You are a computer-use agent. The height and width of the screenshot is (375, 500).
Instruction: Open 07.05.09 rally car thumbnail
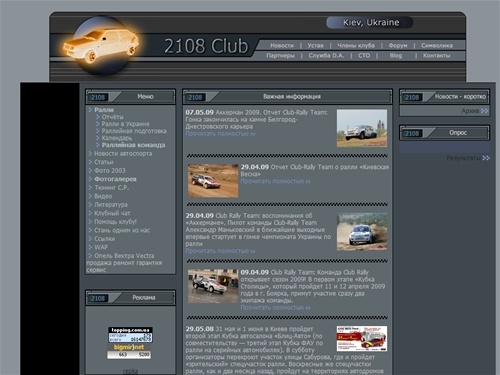pos(362,128)
